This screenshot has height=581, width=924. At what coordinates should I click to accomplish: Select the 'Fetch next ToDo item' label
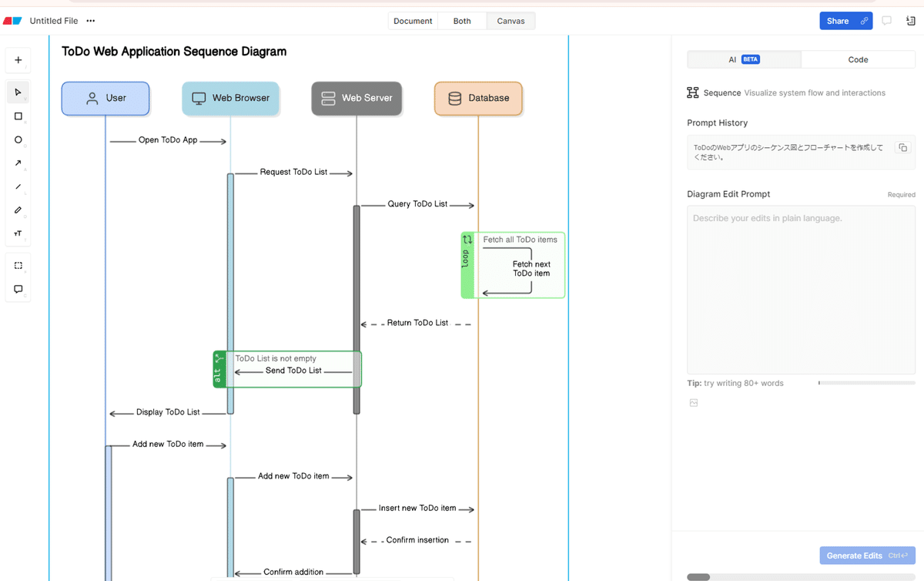tap(531, 269)
